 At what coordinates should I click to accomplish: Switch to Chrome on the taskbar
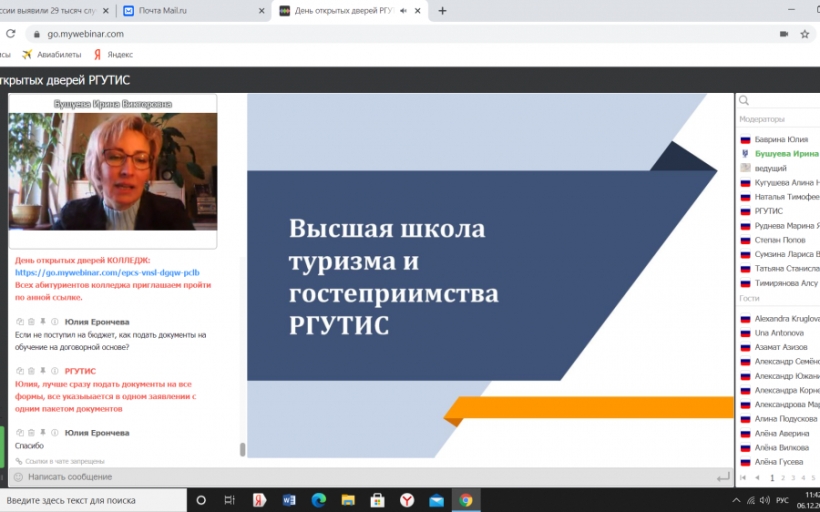465,500
